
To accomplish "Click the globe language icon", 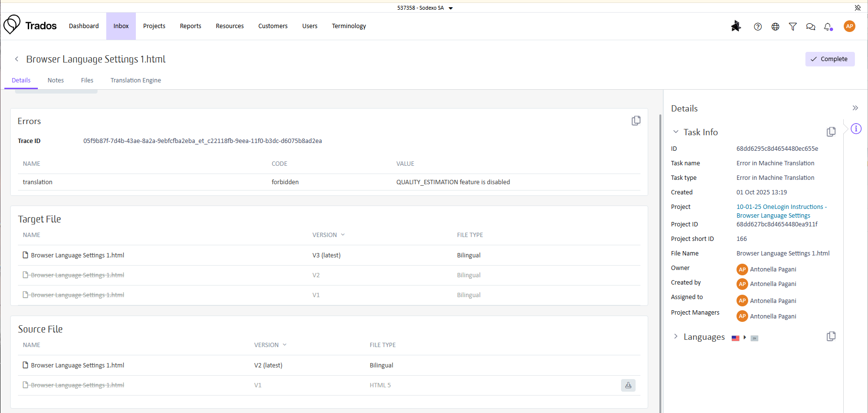I will 775,27.
